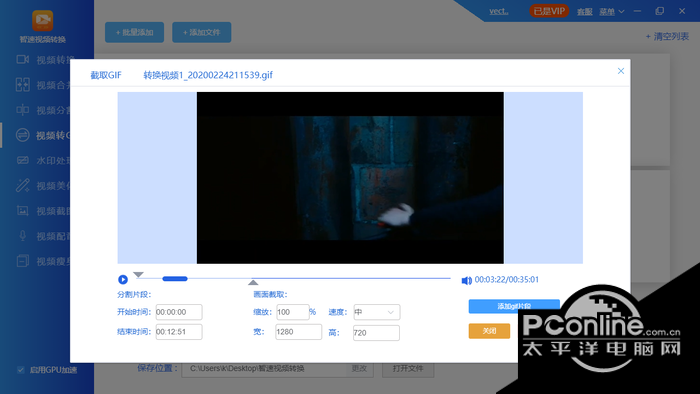Viewport: 700px width, 394px height.
Task: Click the 截取GIF dialog title
Action: tap(106, 75)
